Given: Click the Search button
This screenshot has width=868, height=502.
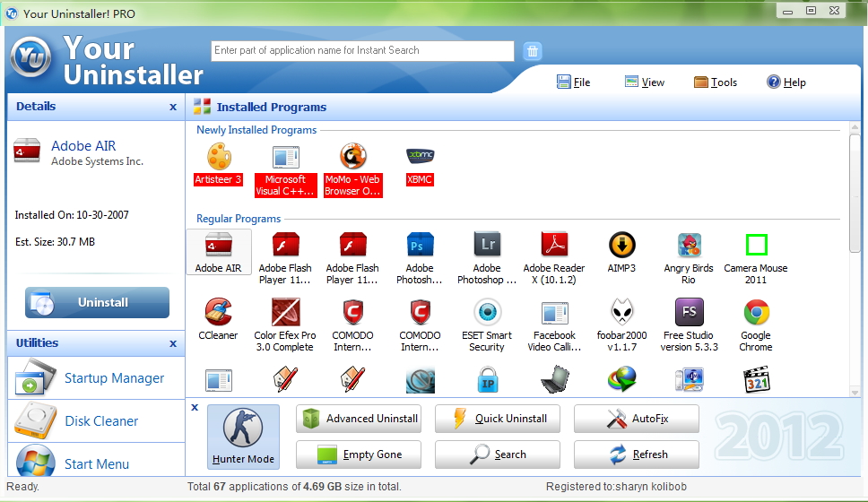Looking at the screenshot, I should pyautogui.click(x=497, y=454).
